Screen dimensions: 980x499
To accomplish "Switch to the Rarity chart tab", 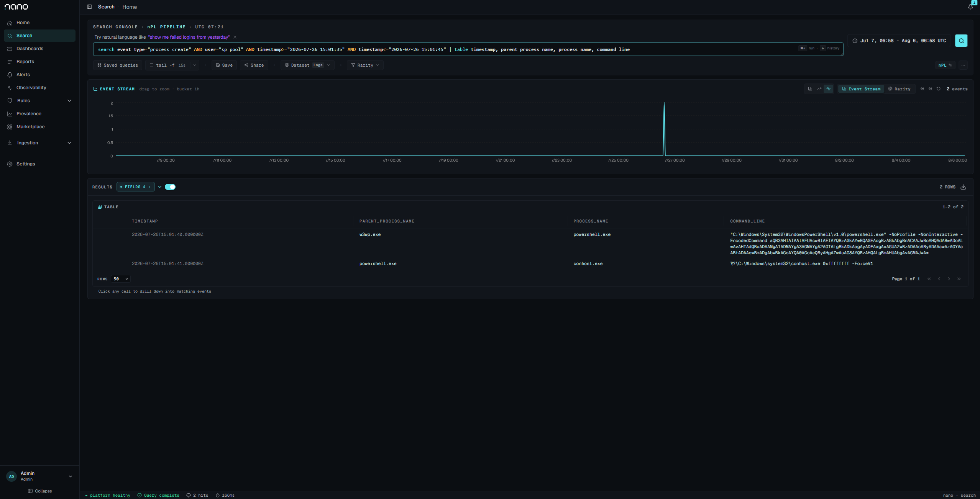I will 899,89.
